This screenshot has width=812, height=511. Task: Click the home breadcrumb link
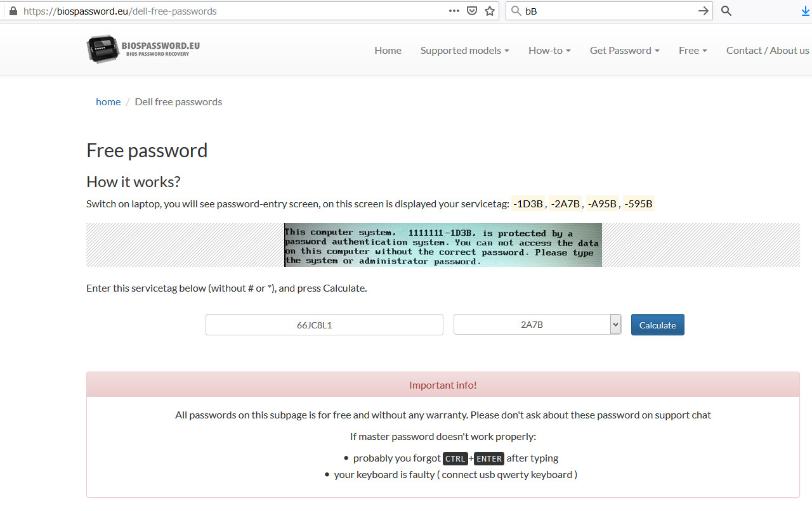(x=108, y=101)
